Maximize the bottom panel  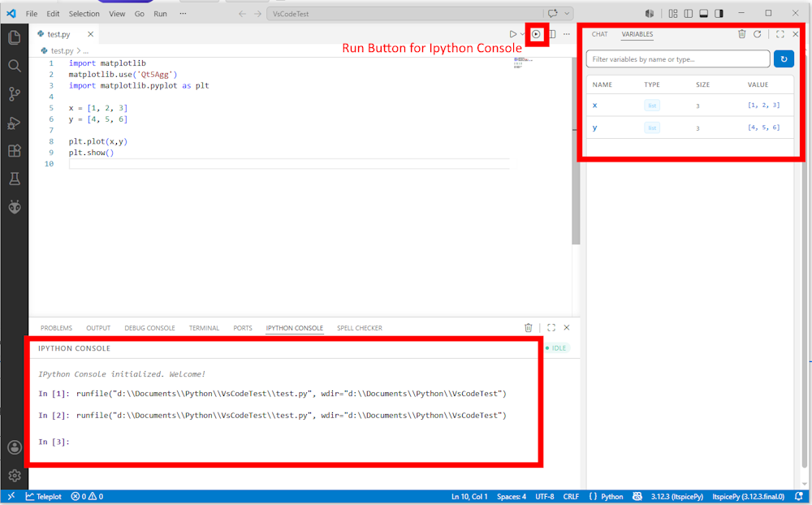551,328
